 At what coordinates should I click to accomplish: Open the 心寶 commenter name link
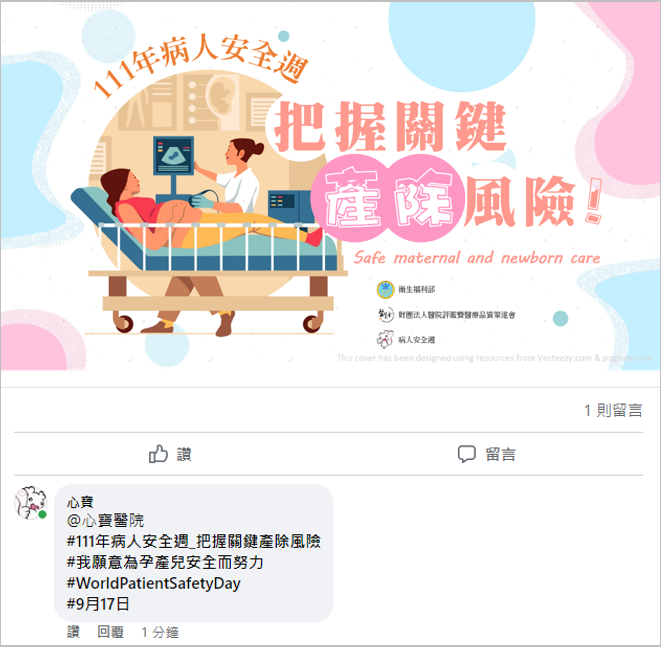pyautogui.click(x=80, y=502)
